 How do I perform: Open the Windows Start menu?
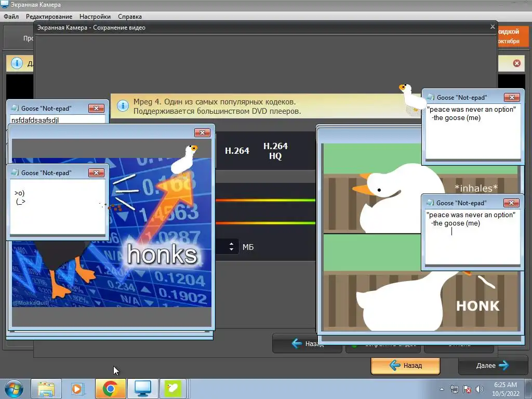tap(14, 389)
